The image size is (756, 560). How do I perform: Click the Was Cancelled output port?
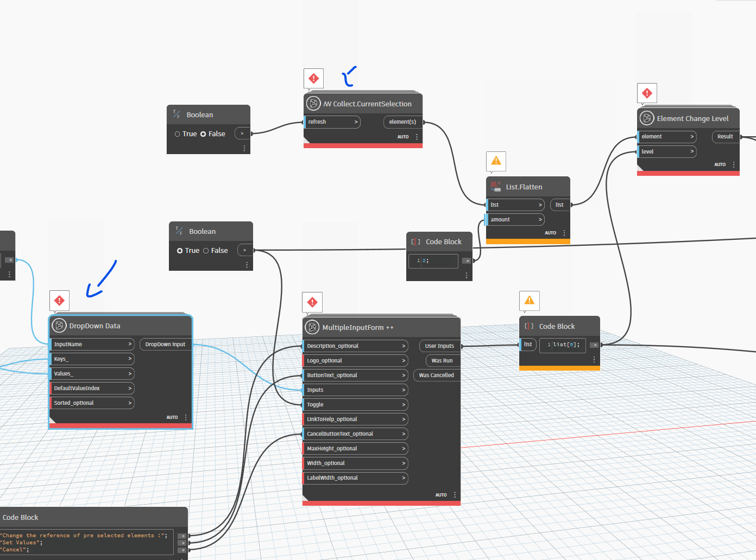[436, 375]
